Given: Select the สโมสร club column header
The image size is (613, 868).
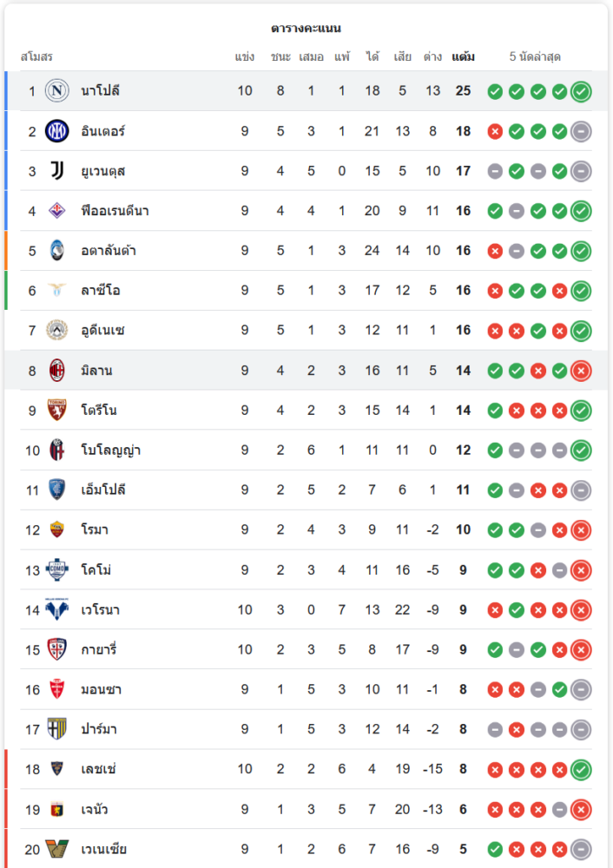Looking at the screenshot, I should 36,56.
